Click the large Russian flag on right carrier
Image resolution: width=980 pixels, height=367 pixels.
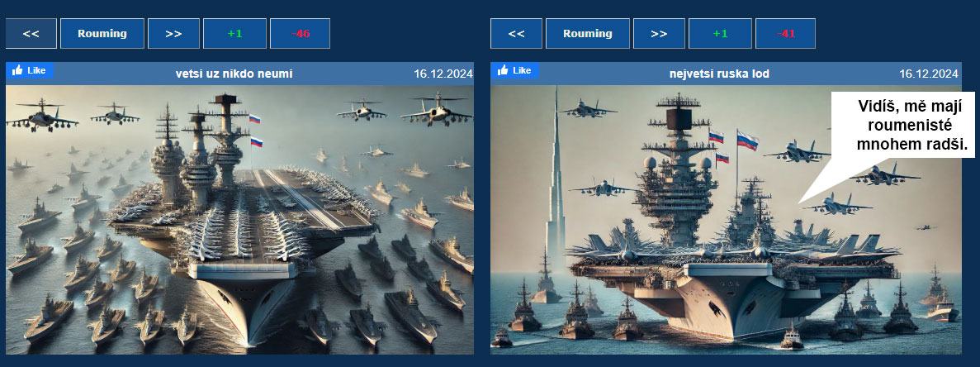(747, 140)
